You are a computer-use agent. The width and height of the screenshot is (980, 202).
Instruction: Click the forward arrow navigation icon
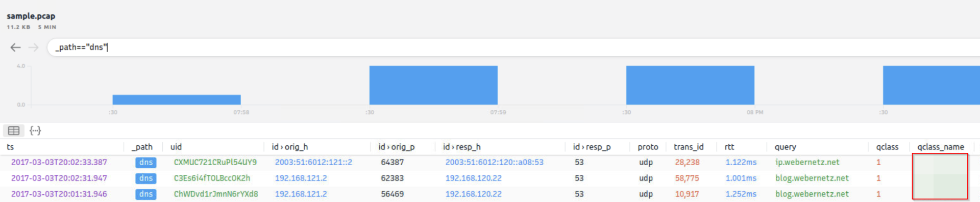tap(34, 48)
